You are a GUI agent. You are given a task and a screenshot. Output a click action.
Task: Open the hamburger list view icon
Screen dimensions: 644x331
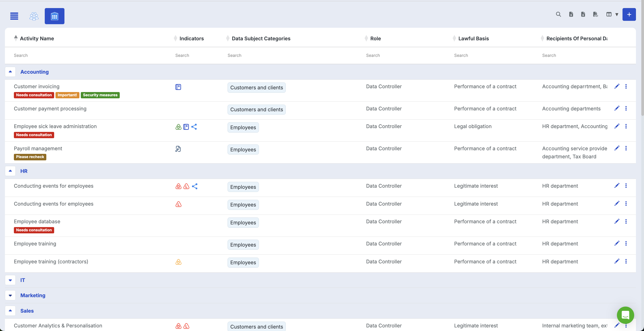[14, 16]
